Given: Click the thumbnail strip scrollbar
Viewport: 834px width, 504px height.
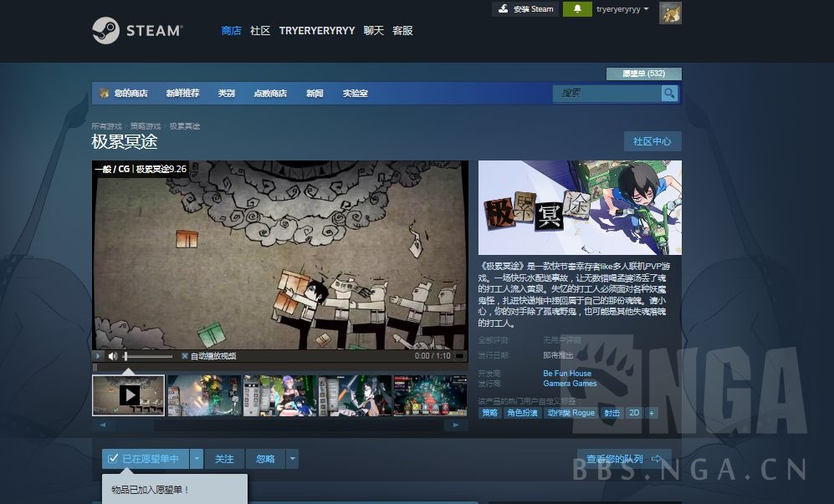Looking at the screenshot, I should [x=279, y=425].
